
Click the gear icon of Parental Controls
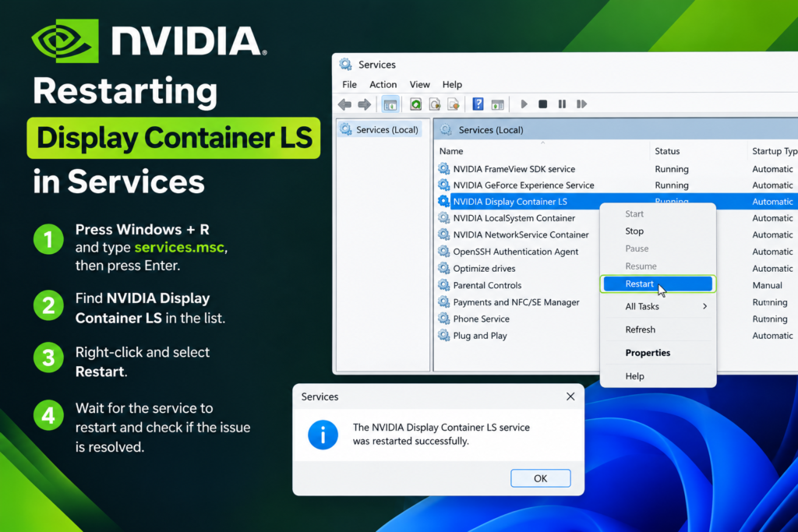click(443, 285)
